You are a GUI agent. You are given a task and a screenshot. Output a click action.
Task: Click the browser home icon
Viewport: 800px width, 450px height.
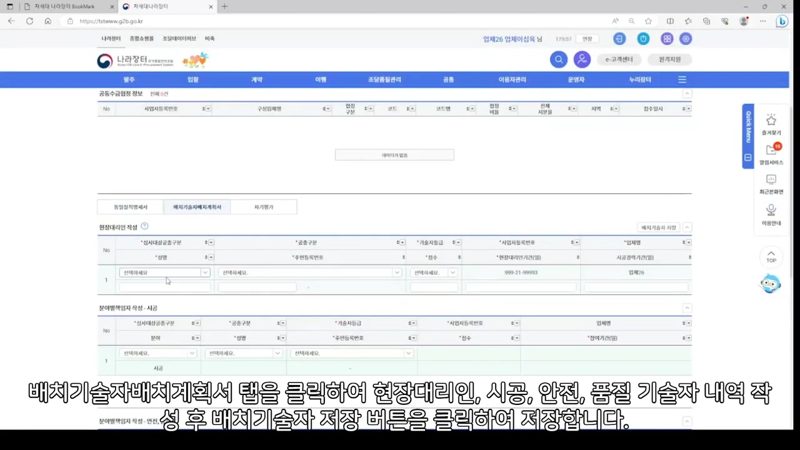[x=47, y=21]
